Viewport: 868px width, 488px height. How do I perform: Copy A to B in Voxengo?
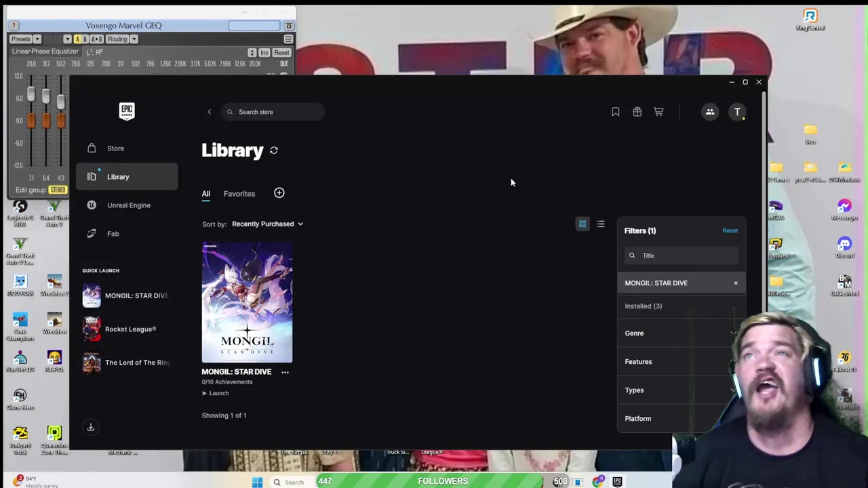[x=97, y=39]
